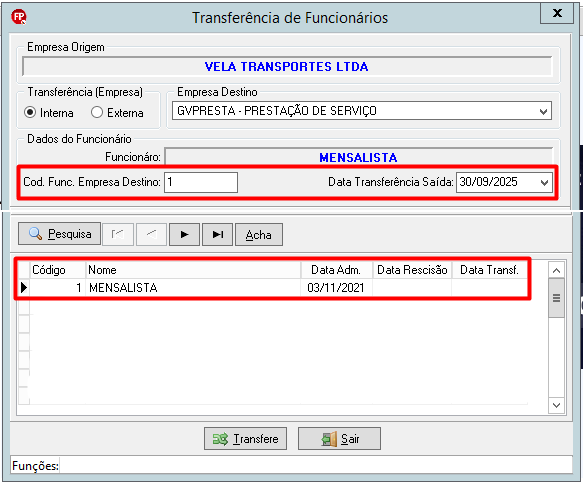
Task: Click the VELA TRANSPORTES LTDA origin company field
Action: click(286, 67)
